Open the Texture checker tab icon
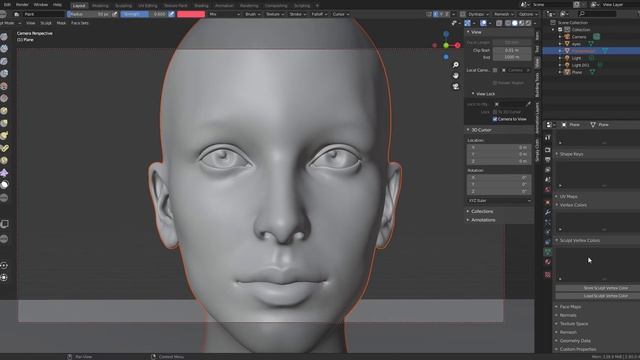Image resolution: width=640 pixels, height=360 pixels. pos(548,275)
